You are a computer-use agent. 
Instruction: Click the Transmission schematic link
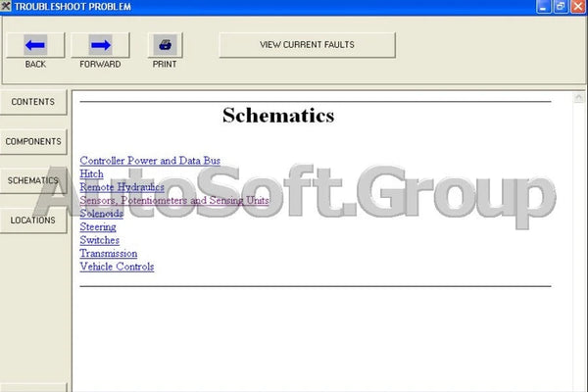108,253
